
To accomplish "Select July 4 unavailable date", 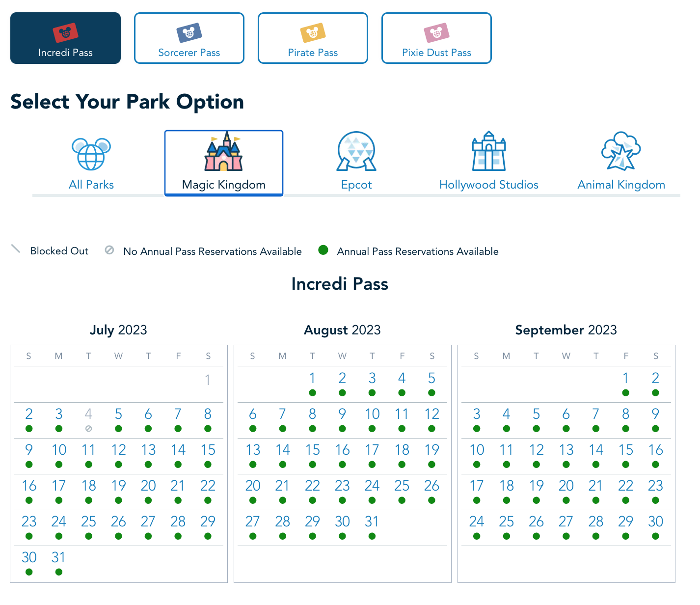I will 88,419.
